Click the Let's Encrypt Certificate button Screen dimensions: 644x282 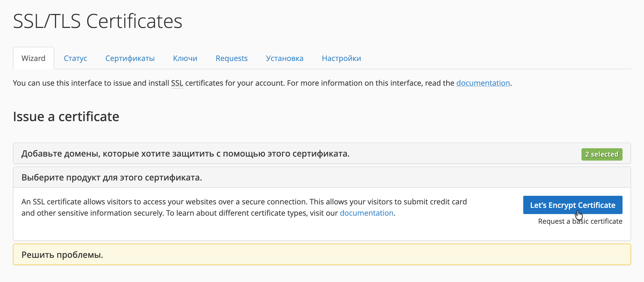click(572, 205)
